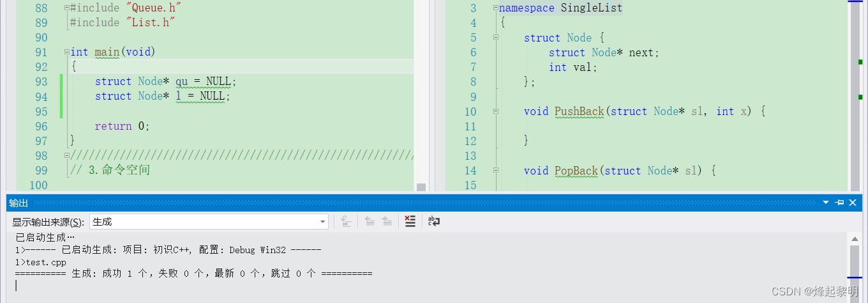Click the left editor vertical scrollbar thumb
868x303 pixels.
point(421,187)
